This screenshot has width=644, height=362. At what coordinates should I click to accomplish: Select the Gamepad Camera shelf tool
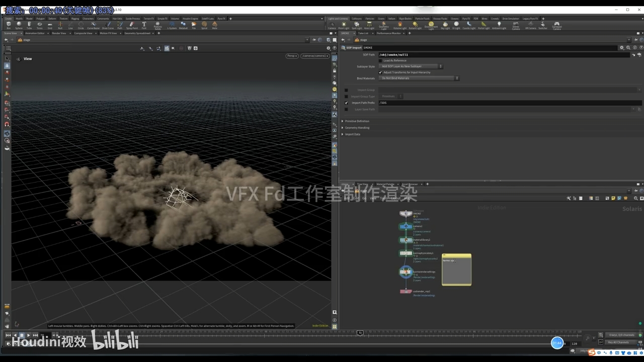(558, 24)
